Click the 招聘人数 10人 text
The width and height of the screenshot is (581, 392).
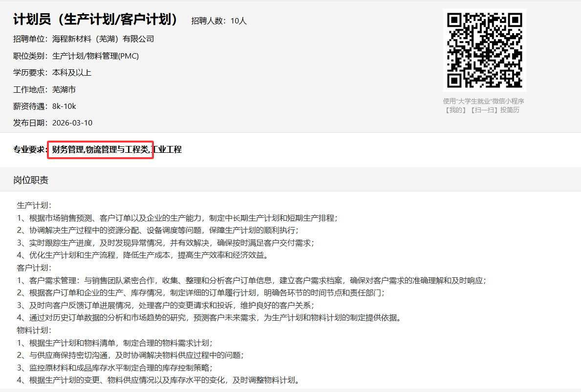(x=219, y=21)
